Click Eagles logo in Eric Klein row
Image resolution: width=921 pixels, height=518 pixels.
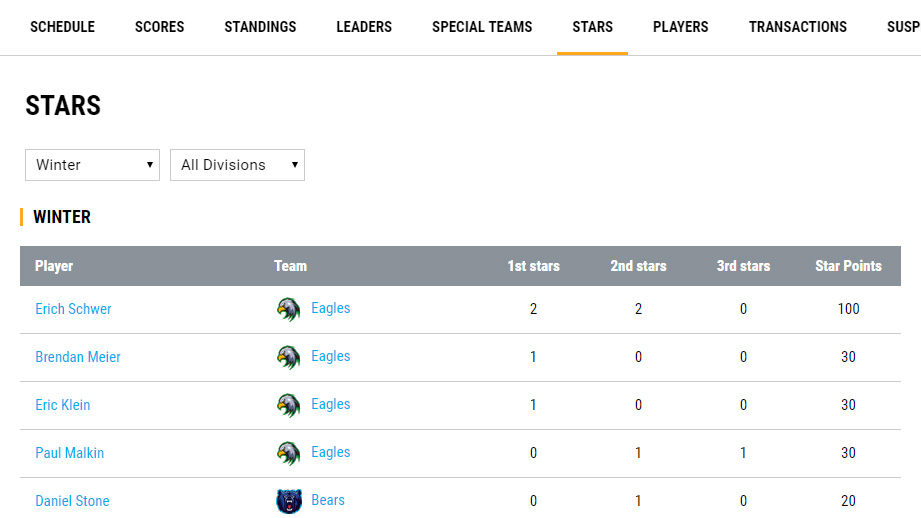pos(288,405)
